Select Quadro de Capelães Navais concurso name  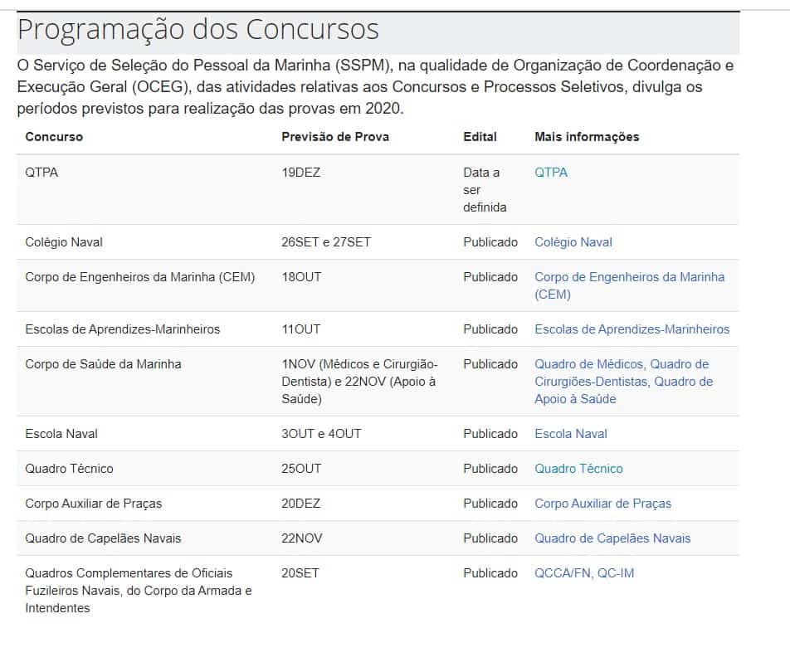coord(103,538)
